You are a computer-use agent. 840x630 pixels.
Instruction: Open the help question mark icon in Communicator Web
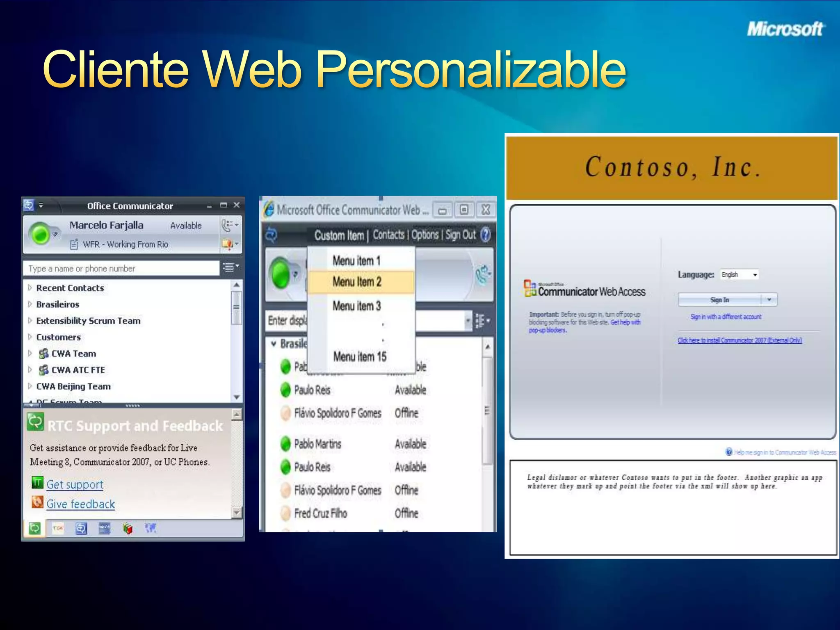click(x=485, y=235)
